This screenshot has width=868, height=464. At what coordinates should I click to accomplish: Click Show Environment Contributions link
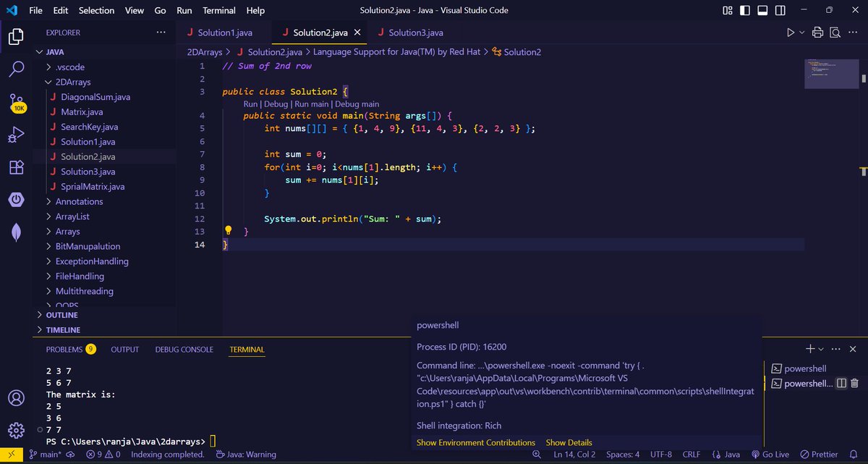476,442
